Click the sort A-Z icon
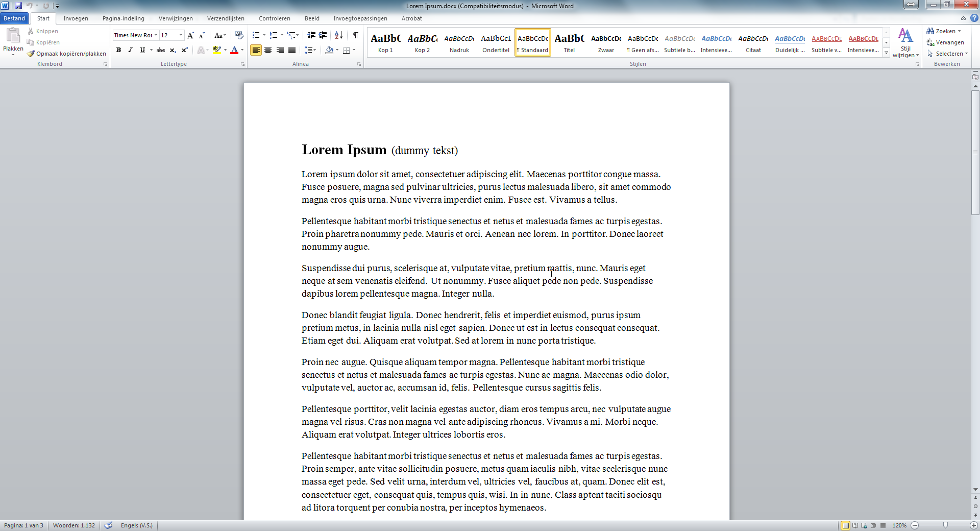Image resolution: width=980 pixels, height=531 pixels. pyautogui.click(x=338, y=35)
